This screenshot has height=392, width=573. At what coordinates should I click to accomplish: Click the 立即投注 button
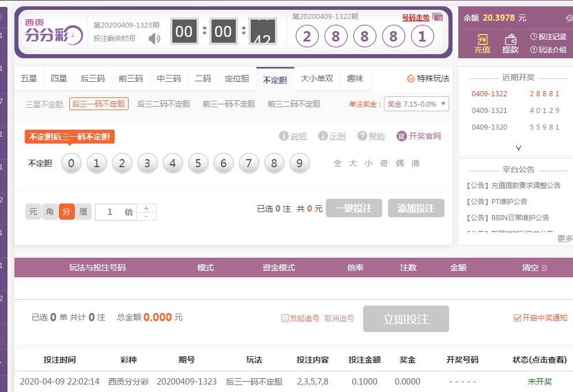(x=406, y=319)
